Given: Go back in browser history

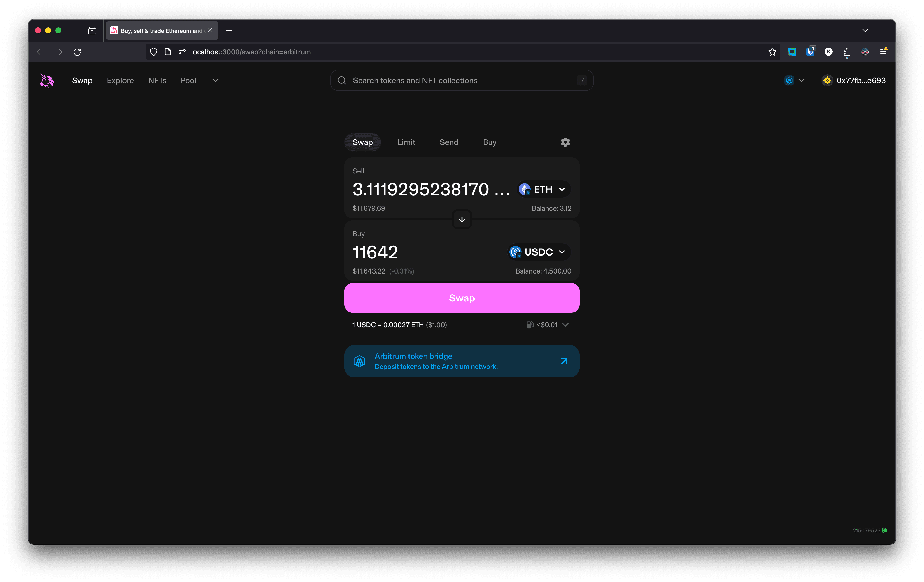Looking at the screenshot, I should 40,52.
